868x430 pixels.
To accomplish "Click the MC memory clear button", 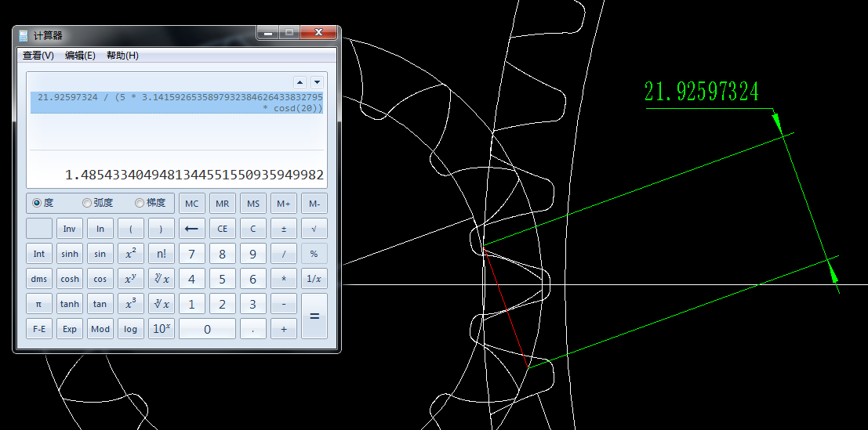I will pos(191,204).
